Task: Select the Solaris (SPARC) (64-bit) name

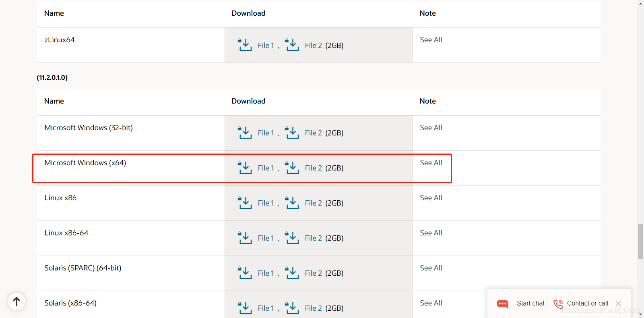Action: point(83,268)
